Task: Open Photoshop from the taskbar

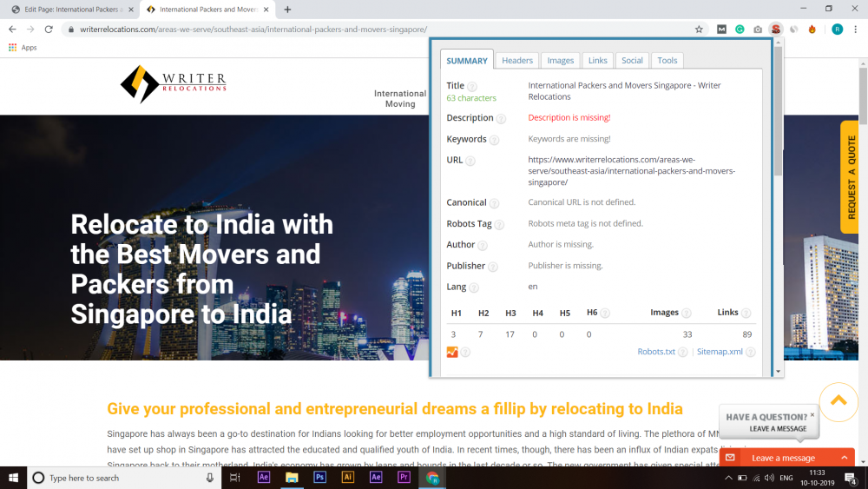Action: click(x=319, y=478)
